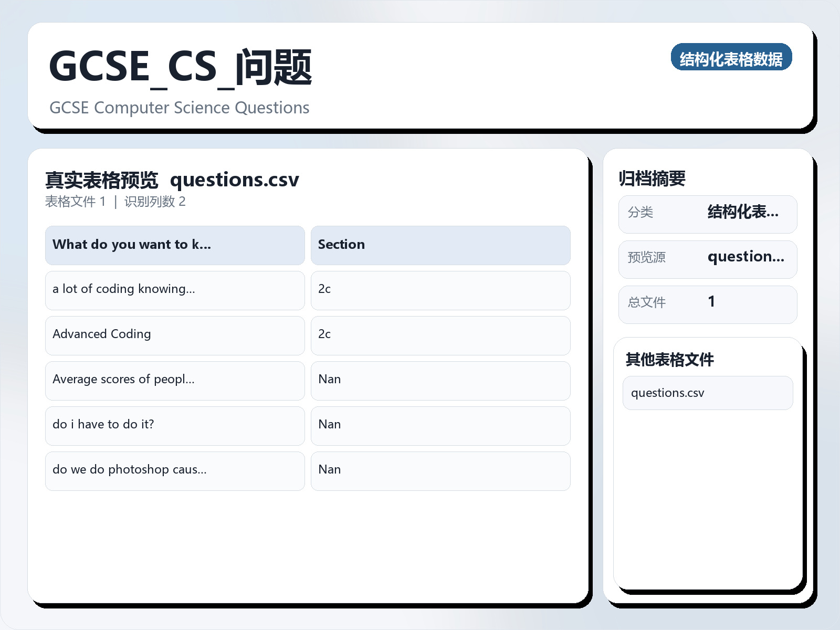This screenshot has height=630, width=840.
Task: Click the 总文件 count value 1
Action: pyautogui.click(x=712, y=302)
